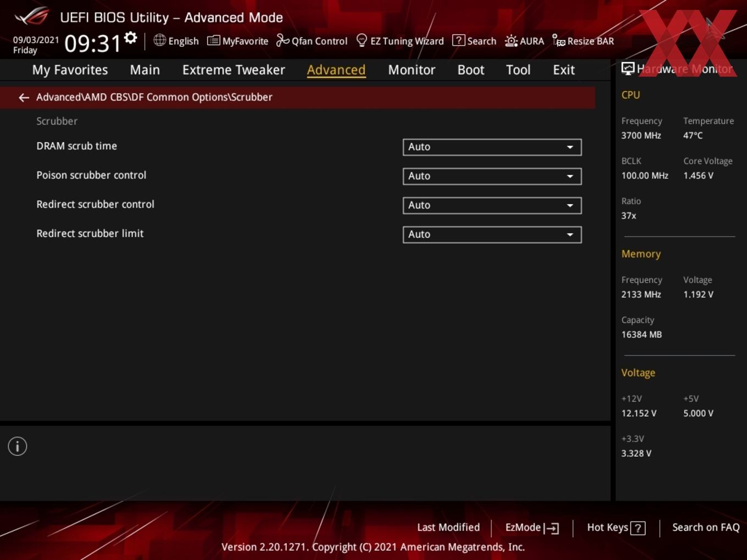Open DRAM scrub time dropdown
The height and width of the screenshot is (560, 747).
tap(492, 147)
